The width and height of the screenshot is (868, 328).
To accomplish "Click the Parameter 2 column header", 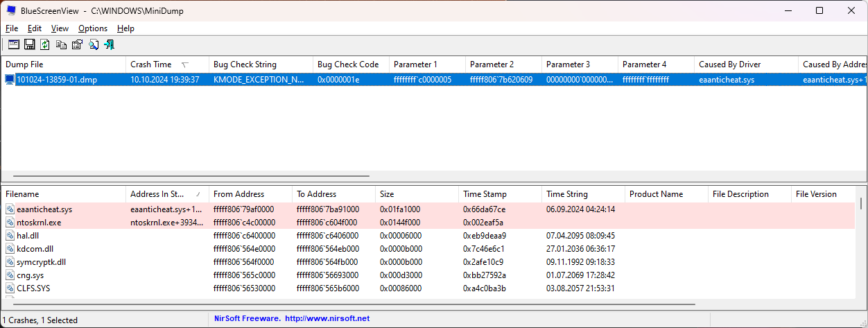I will pyautogui.click(x=504, y=64).
